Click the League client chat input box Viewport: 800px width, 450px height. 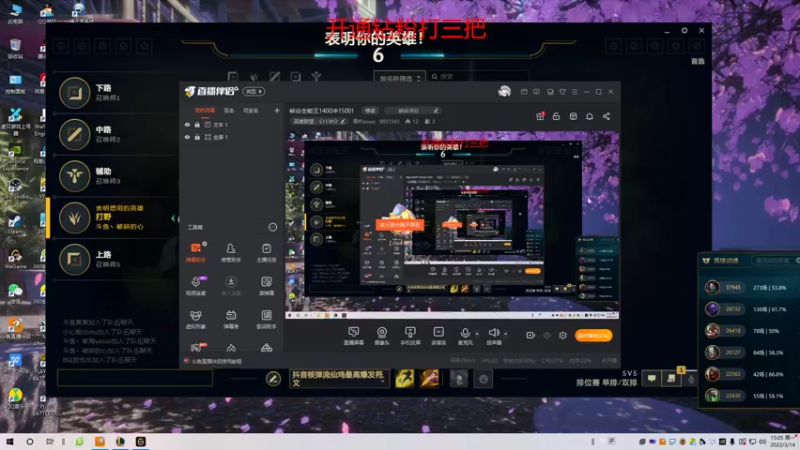click(135, 378)
